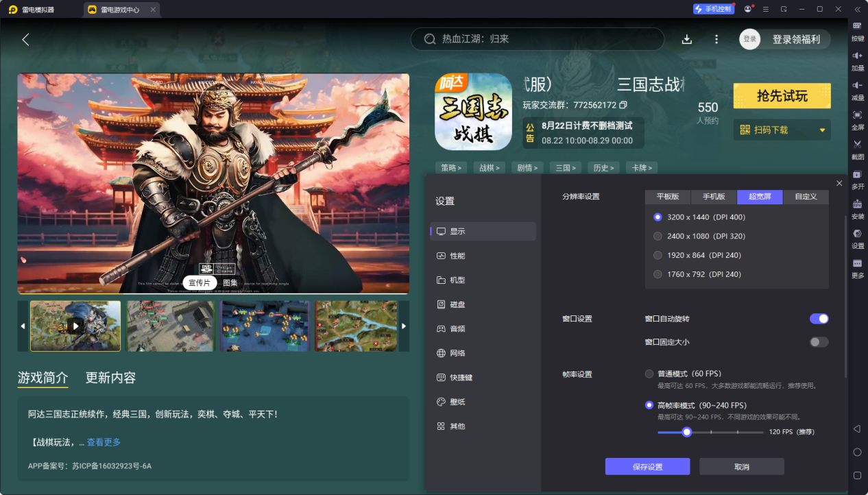Click the 取消 button
868x495 pixels.
[x=742, y=467]
